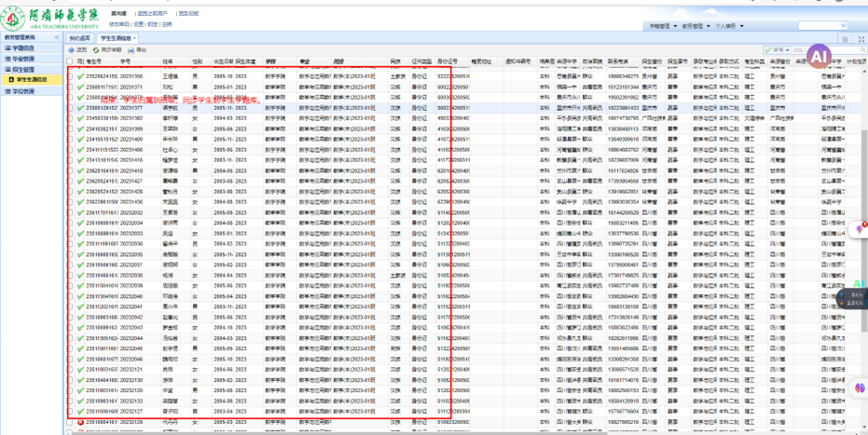Toggle the select-all checkbox in the table header
868x435 pixels.
70,61
